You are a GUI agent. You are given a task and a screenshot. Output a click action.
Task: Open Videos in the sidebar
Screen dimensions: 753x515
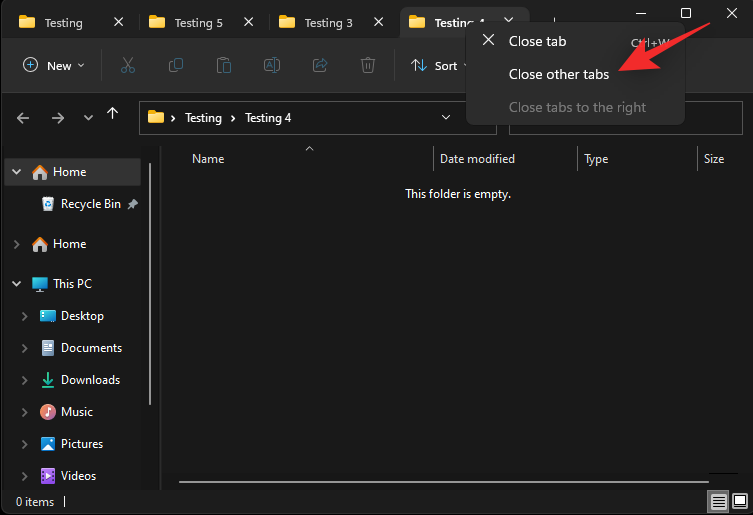68,476
